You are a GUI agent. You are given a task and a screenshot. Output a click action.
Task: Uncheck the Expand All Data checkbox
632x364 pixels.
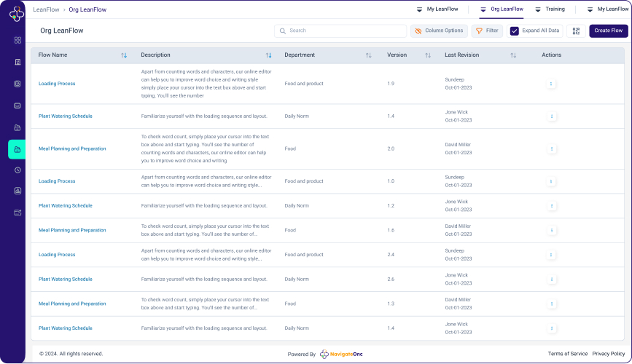click(x=515, y=31)
